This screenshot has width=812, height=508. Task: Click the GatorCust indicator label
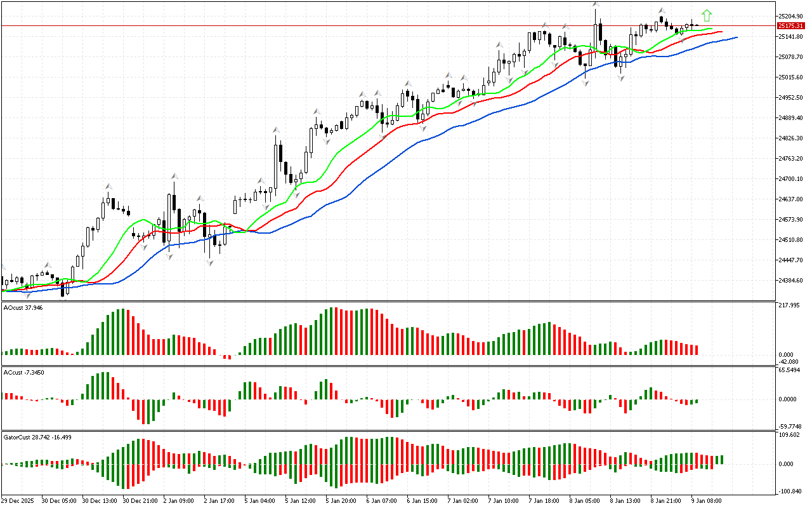pyautogui.click(x=27, y=438)
